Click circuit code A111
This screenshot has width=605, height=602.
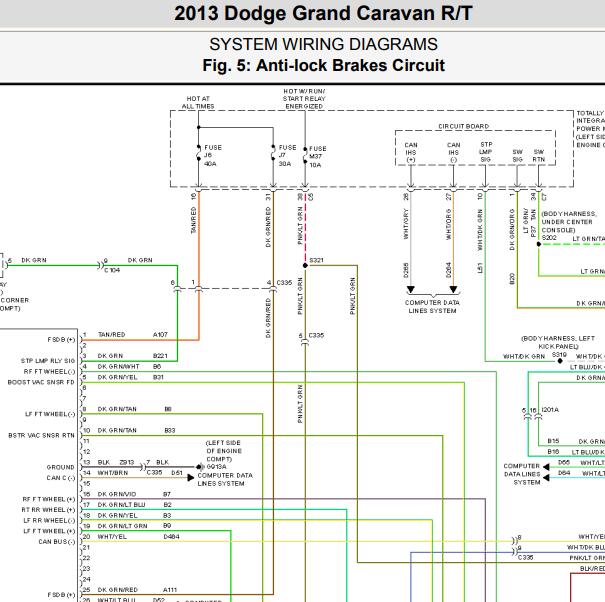tap(170, 590)
